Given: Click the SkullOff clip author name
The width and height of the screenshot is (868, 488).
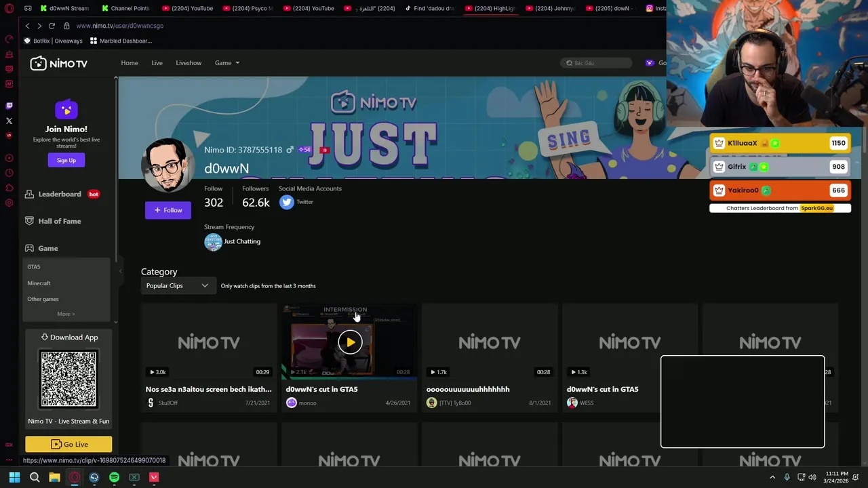Looking at the screenshot, I should tap(168, 403).
